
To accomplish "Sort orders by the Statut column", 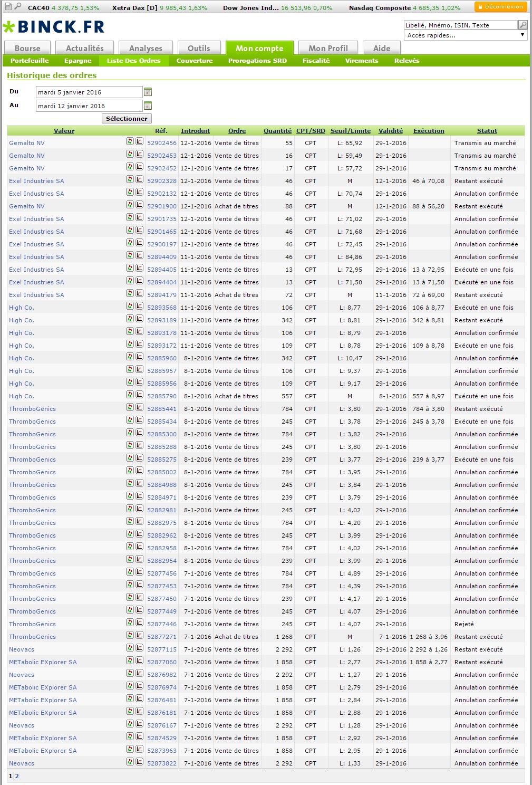I will click(487, 131).
